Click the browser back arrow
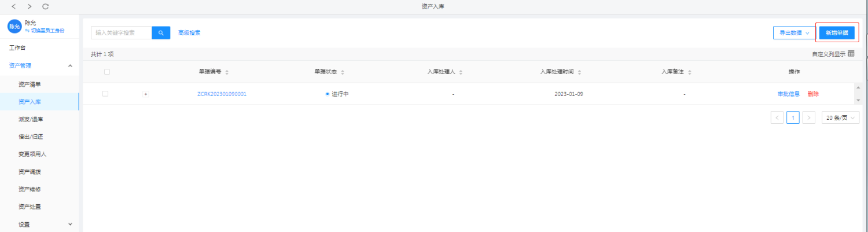The width and height of the screenshot is (868, 232). click(13, 6)
